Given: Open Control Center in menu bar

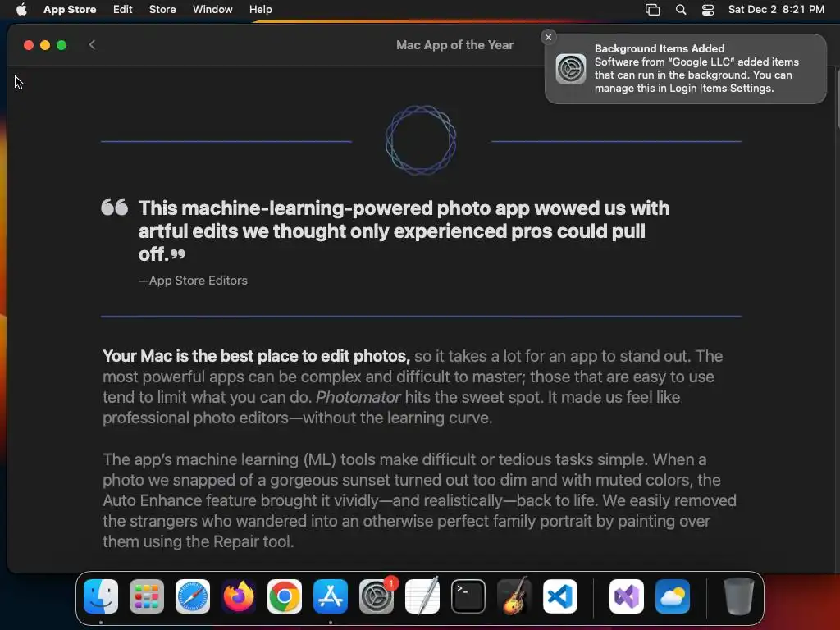Looking at the screenshot, I should (x=708, y=10).
